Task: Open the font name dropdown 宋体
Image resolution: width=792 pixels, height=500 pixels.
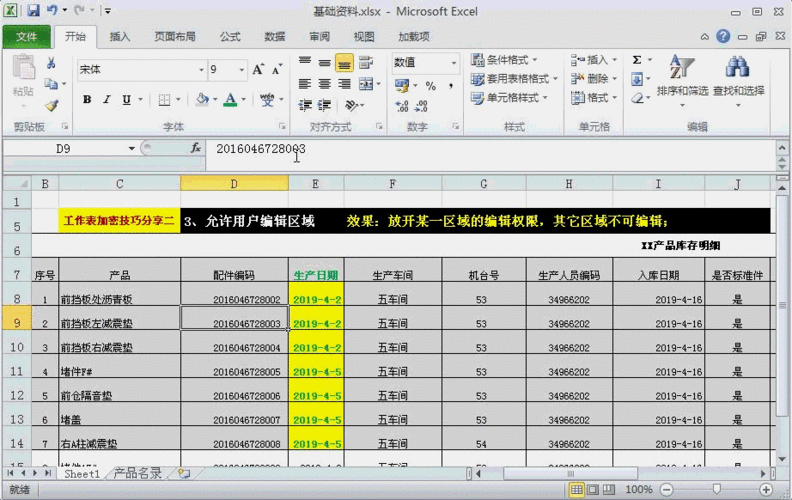Action: pyautogui.click(x=201, y=70)
